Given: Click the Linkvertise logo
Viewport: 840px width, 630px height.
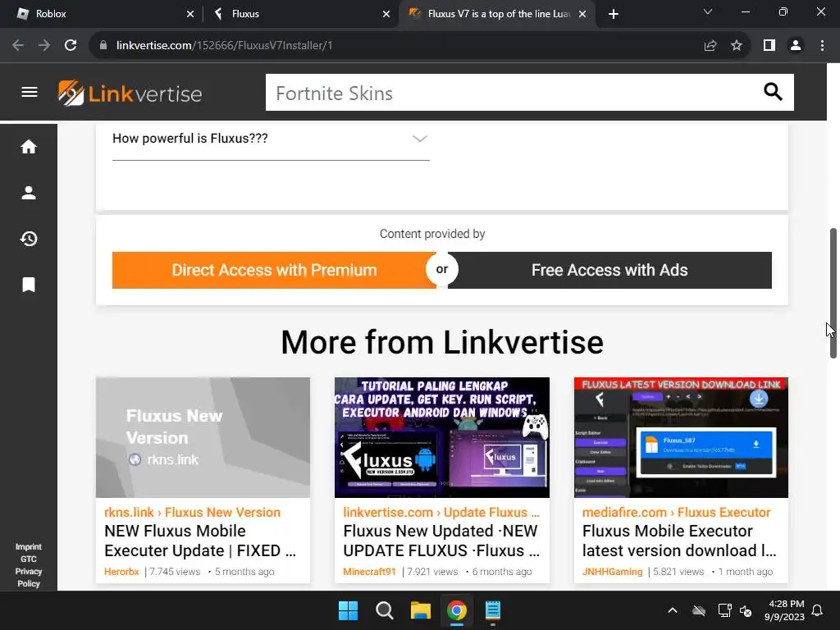Looking at the screenshot, I should pos(130,94).
